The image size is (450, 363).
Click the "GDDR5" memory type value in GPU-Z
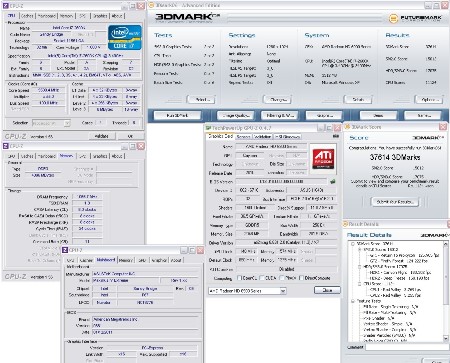(252, 225)
